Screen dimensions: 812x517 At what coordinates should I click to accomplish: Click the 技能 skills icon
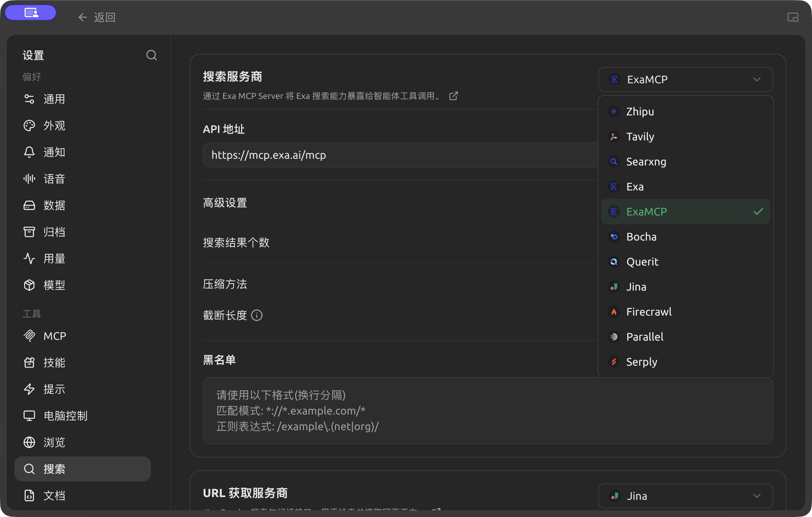click(29, 363)
